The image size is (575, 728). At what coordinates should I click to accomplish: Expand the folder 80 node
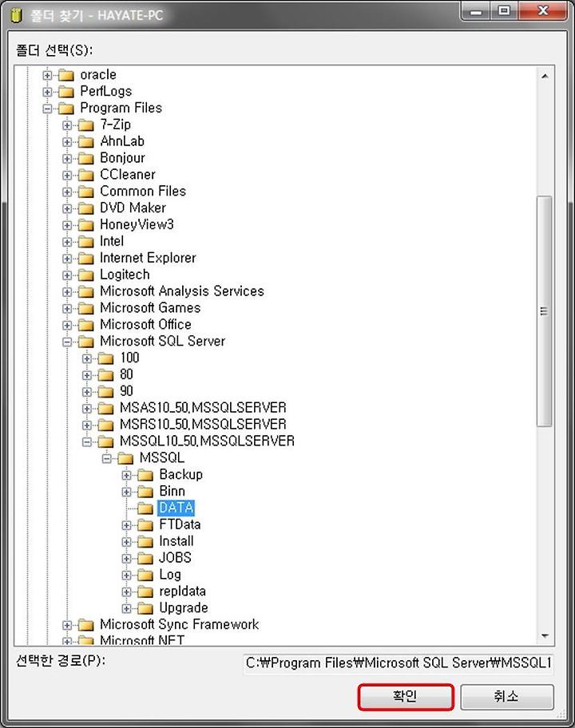(x=87, y=375)
